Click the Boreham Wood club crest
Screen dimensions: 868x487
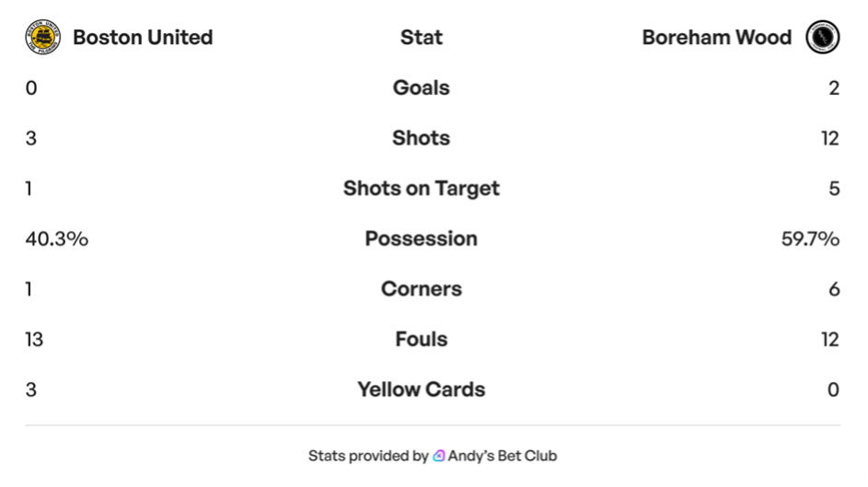pos(822,38)
